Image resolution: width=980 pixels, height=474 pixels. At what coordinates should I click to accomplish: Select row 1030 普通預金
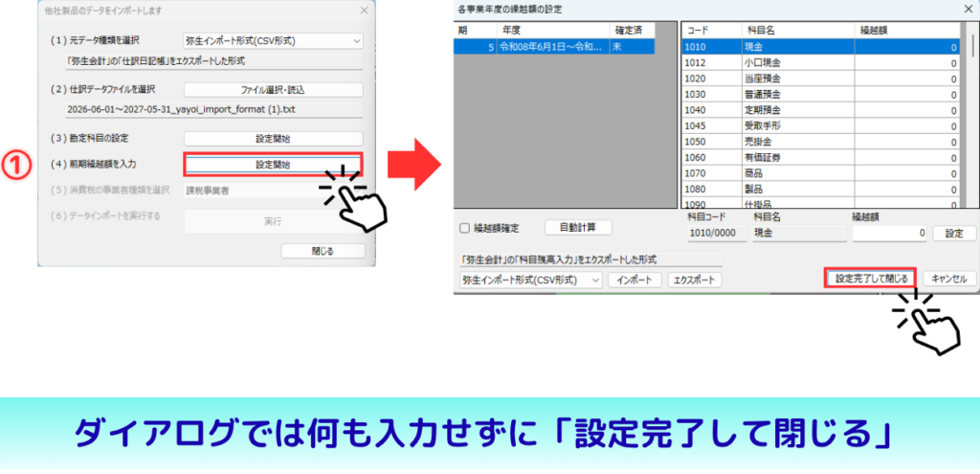point(820,95)
